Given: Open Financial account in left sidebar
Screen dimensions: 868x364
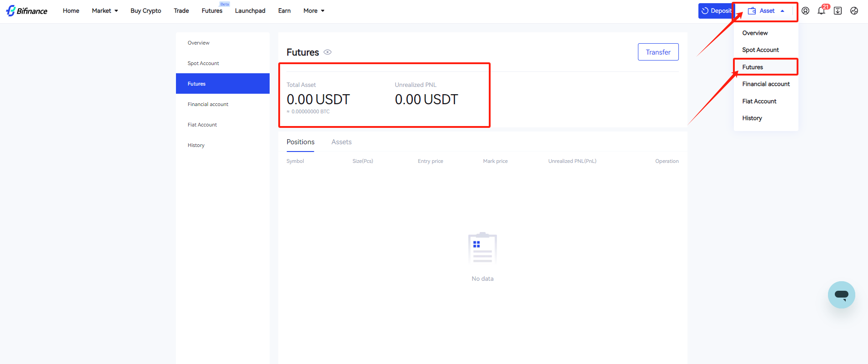Looking at the screenshot, I should [208, 104].
